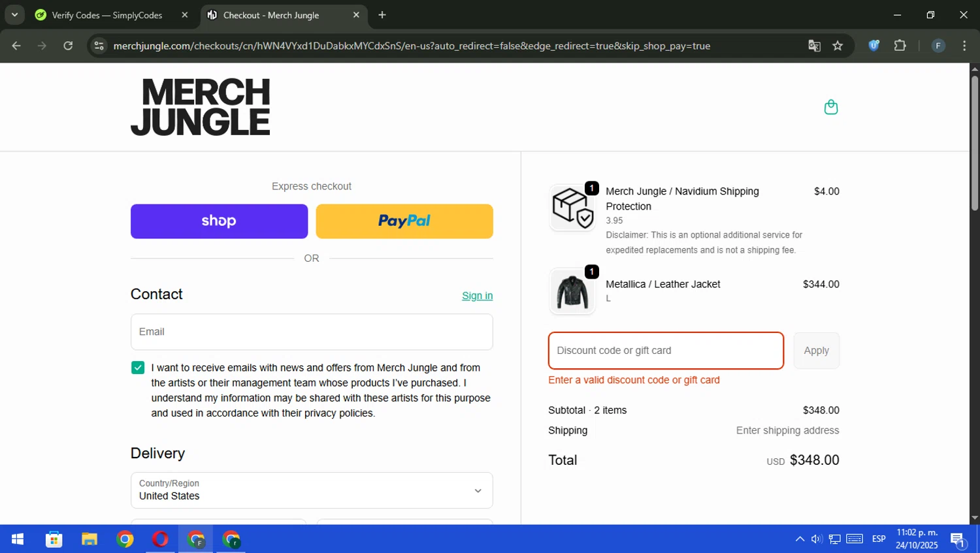Click the Apply discount button
The image size is (980, 553).
(x=816, y=351)
